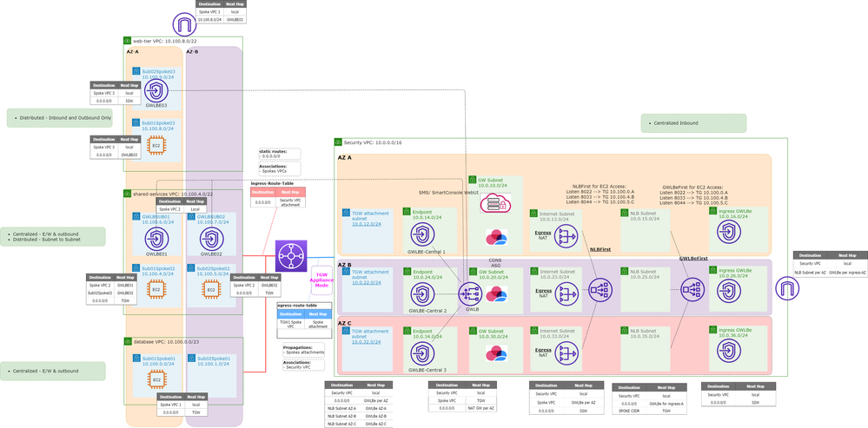
Task: Click the web-tier VPC cloud icon
Action: pos(128,41)
